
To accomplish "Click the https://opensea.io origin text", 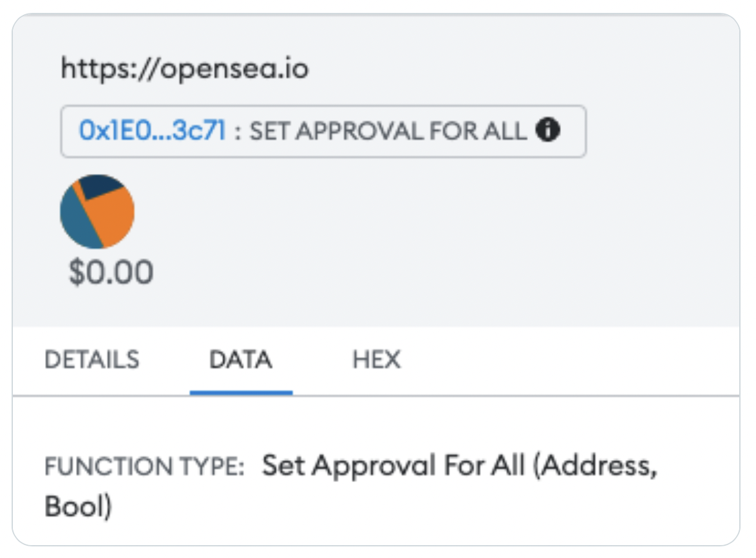I will click(185, 68).
